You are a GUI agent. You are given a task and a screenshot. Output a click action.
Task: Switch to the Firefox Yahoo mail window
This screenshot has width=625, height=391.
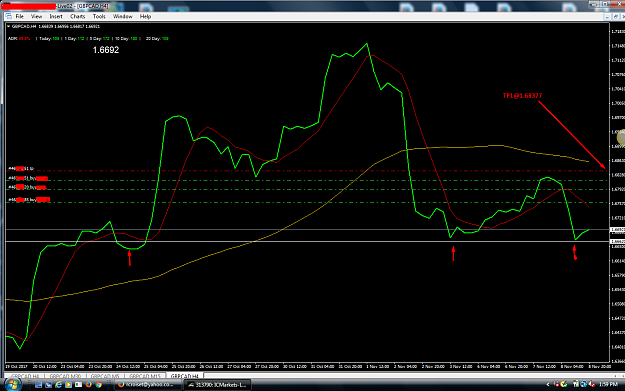(x=147, y=385)
